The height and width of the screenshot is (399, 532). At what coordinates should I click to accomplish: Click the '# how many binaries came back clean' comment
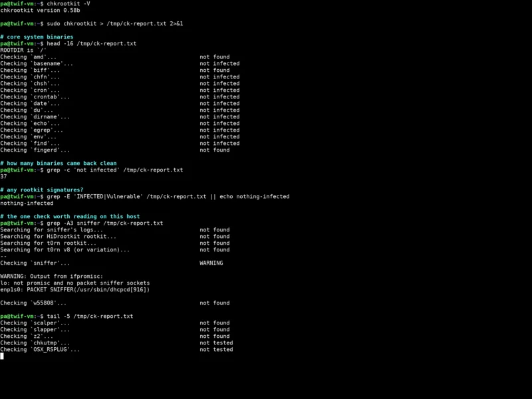59,164
